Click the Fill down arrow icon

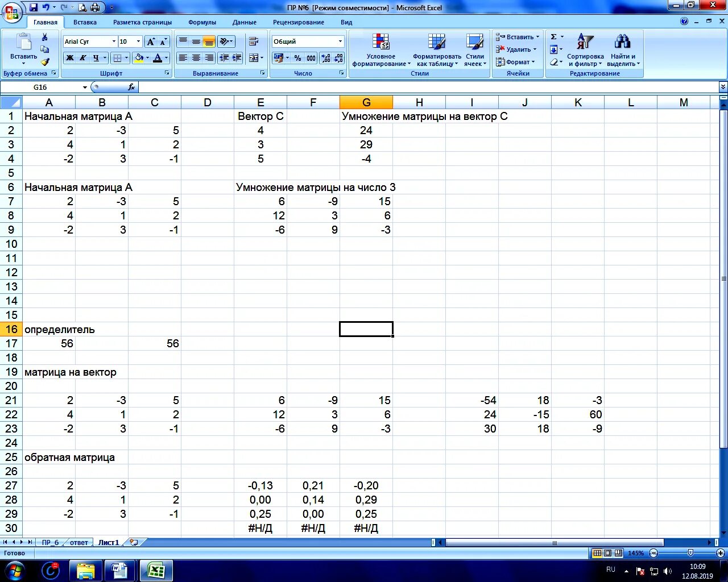553,49
